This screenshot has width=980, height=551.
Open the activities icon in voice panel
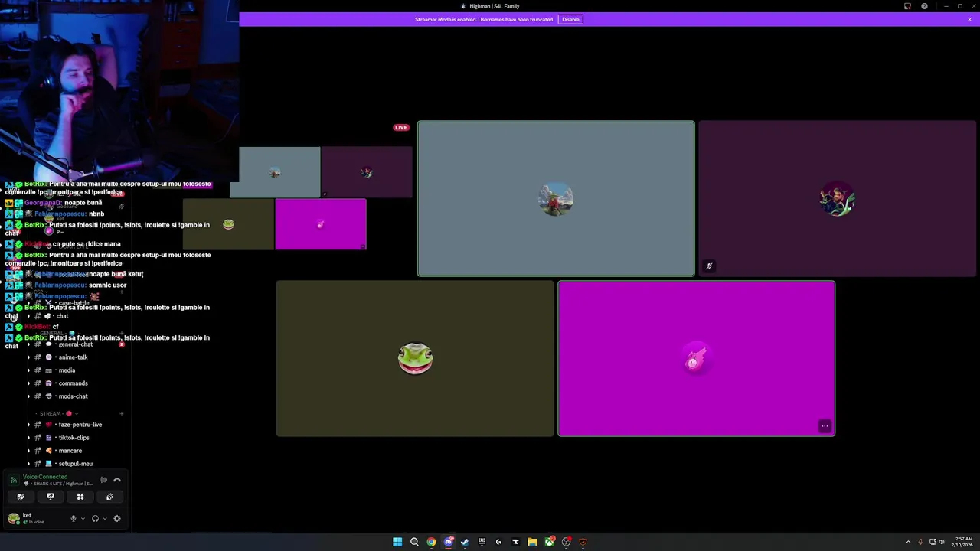coord(80,497)
